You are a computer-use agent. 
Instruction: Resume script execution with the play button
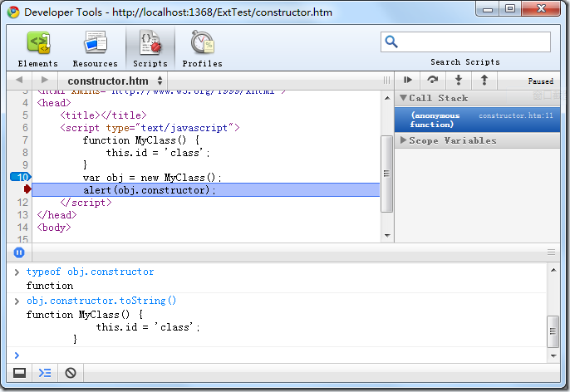407,80
